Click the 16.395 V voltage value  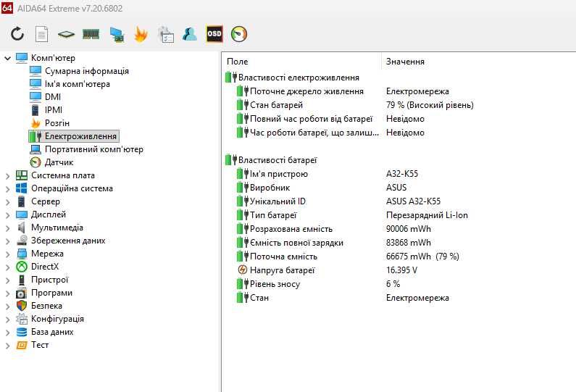(401, 270)
